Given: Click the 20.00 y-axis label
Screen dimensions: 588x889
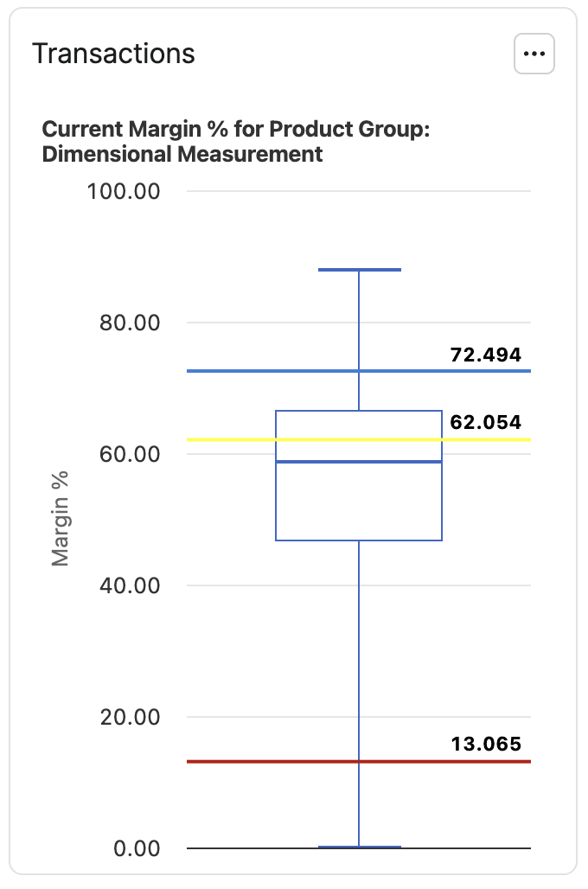Looking at the screenshot, I should pyautogui.click(x=128, y=717).
